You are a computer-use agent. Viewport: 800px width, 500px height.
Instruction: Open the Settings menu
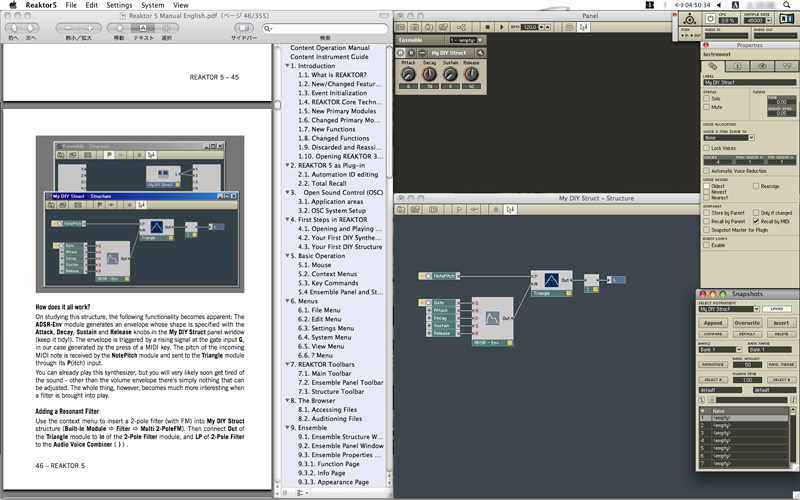pos(119,5)
